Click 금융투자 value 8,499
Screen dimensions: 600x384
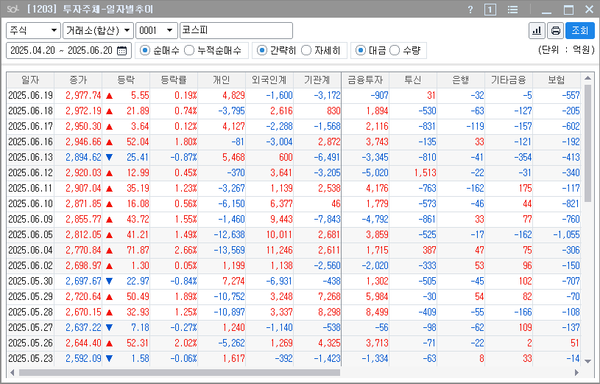coord(377,312)
